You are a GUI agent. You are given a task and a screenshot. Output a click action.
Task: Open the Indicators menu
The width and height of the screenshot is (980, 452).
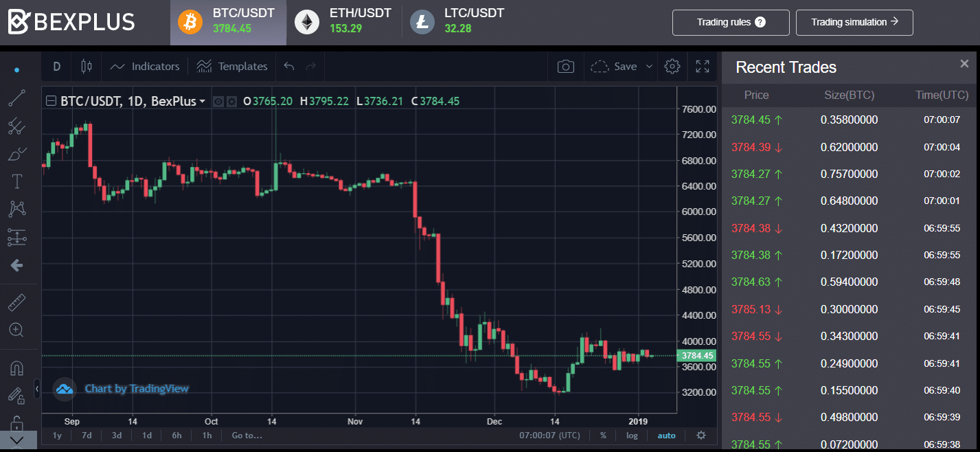[x=145, y=67]
